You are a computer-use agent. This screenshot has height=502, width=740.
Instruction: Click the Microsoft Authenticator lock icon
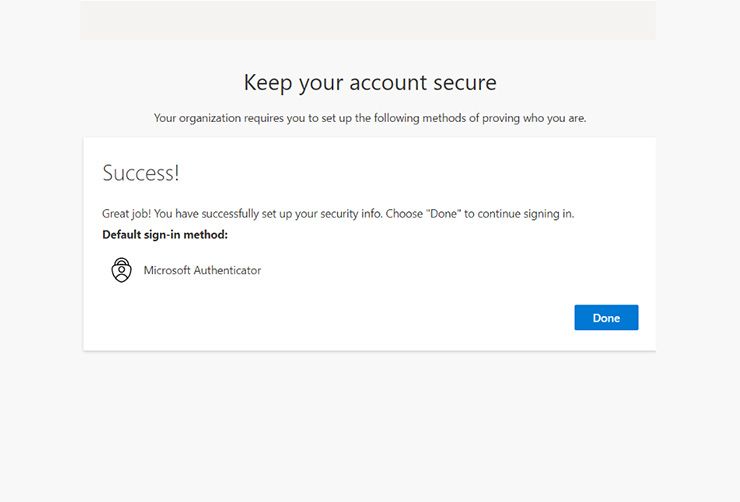121,270
